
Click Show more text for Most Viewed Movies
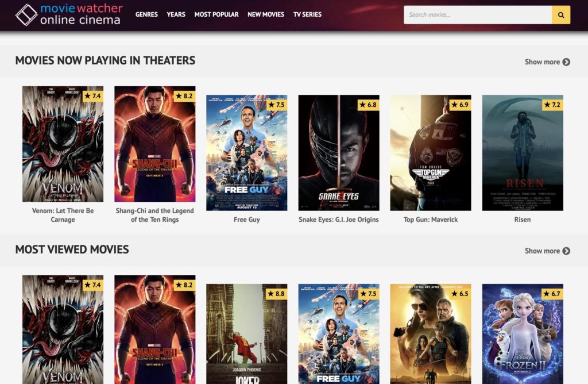click(x=542, y=251)
